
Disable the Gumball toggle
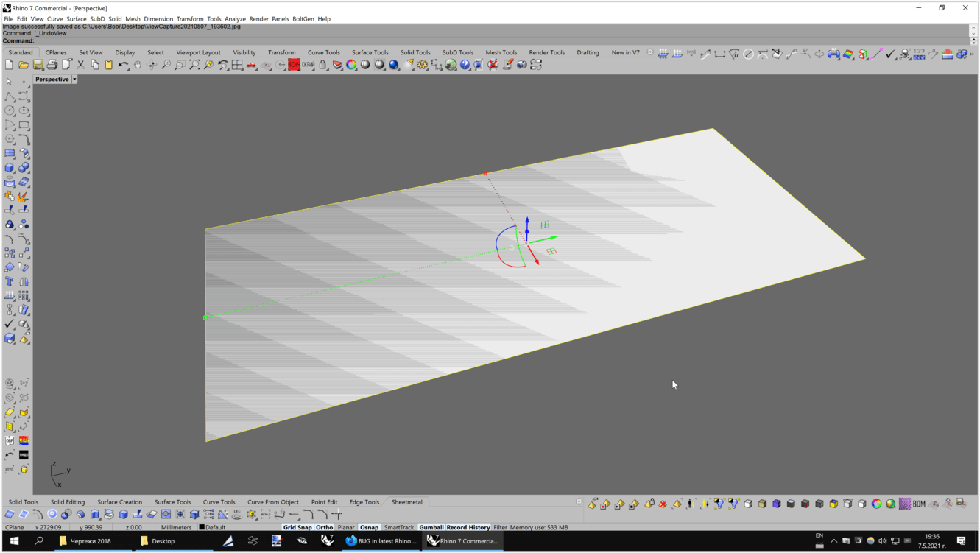[431, 527]
